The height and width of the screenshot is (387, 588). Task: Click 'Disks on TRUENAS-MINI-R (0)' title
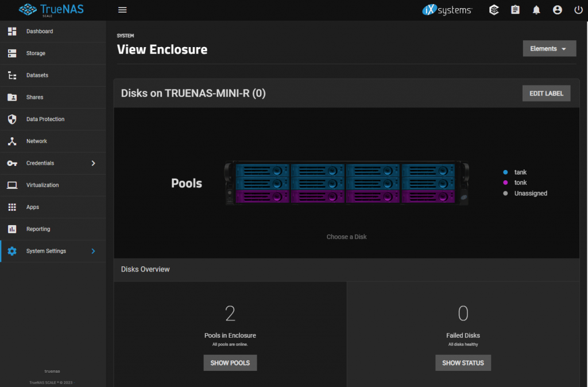(193, 94)
